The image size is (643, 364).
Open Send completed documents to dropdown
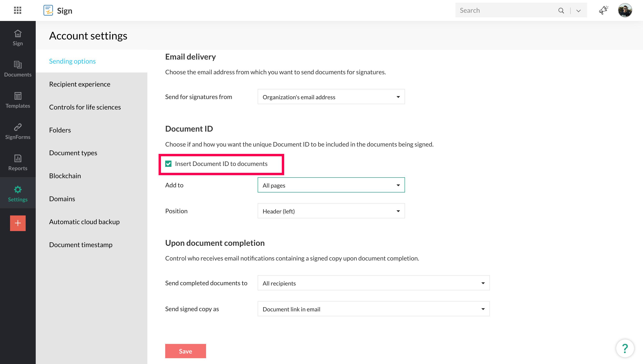click(373, 283)
